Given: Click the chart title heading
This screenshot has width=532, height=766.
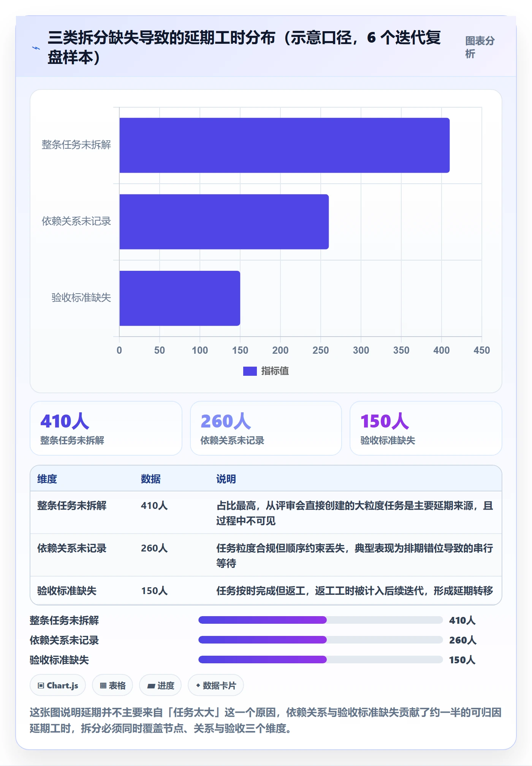Looking at the screenshot, I should point(244,48).
